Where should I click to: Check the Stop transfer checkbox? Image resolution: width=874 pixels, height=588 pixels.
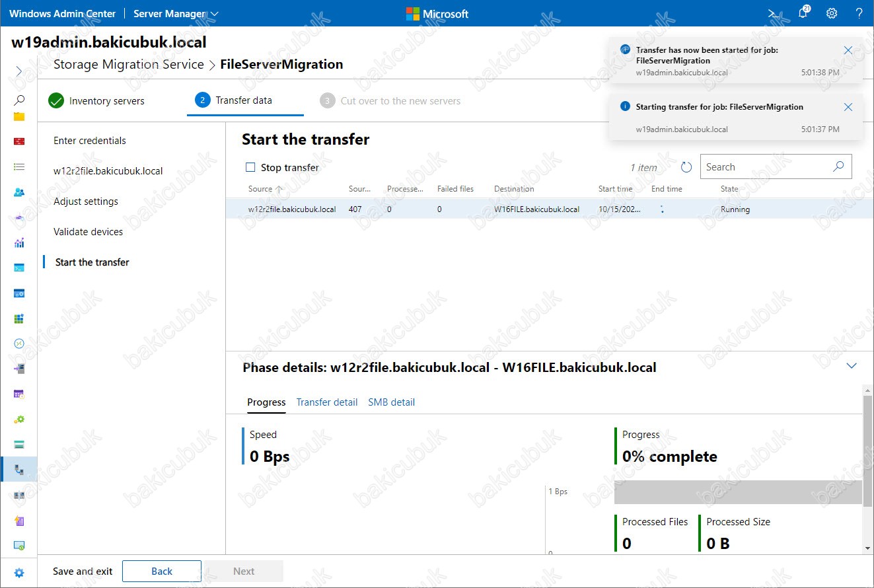coord(250,168)
